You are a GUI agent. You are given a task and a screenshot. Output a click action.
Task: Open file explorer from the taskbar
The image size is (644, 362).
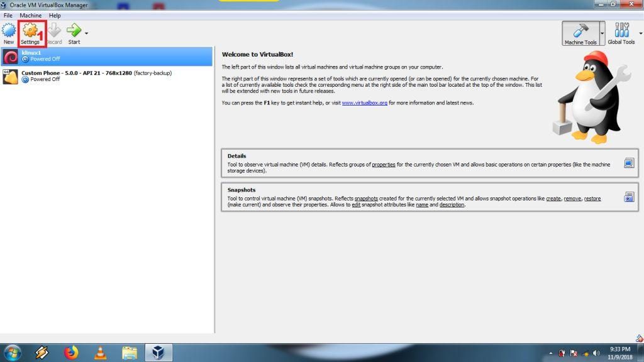(130, 353)
